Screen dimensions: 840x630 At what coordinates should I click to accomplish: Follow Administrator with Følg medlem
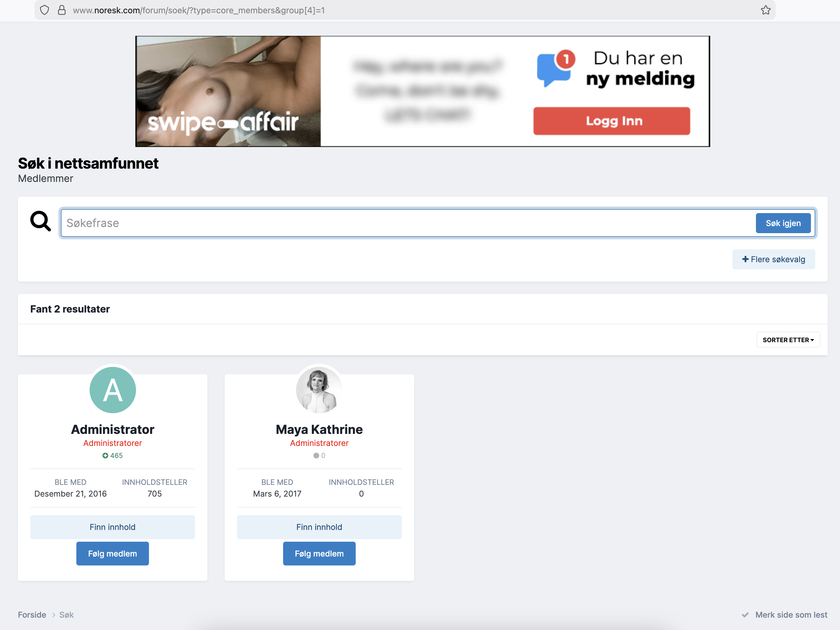click(112, 553)
